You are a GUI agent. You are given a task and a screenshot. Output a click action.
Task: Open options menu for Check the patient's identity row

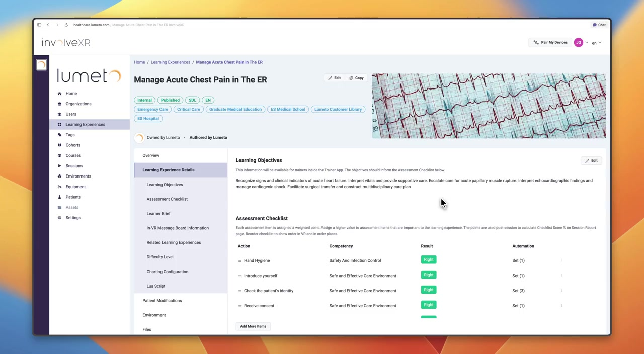point(561,291)
